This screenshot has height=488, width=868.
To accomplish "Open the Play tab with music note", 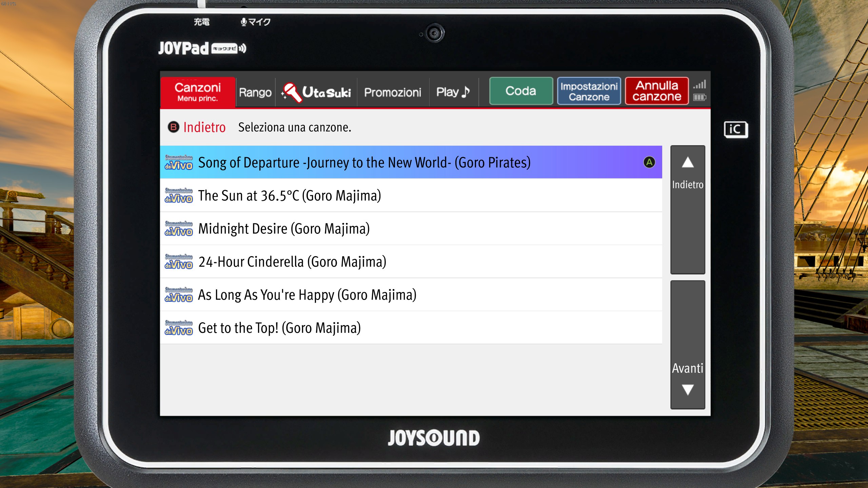I will pos(453,92).
